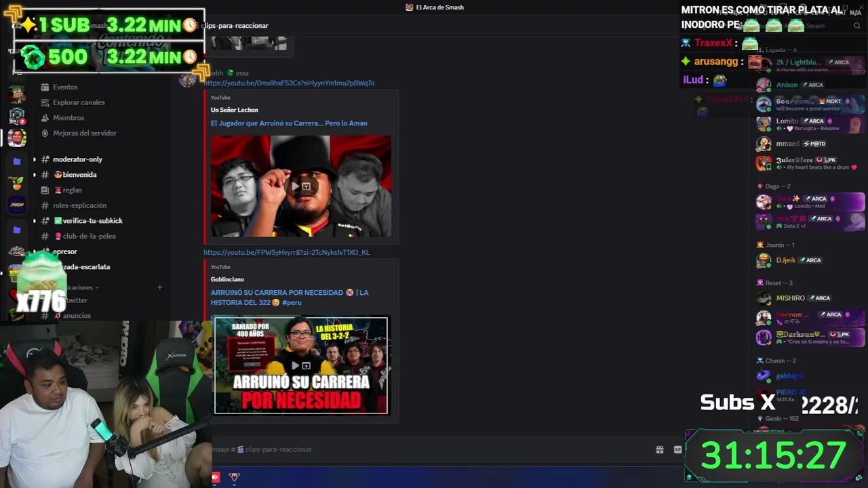Click the Miembros people icon

(x=45, y=118)
